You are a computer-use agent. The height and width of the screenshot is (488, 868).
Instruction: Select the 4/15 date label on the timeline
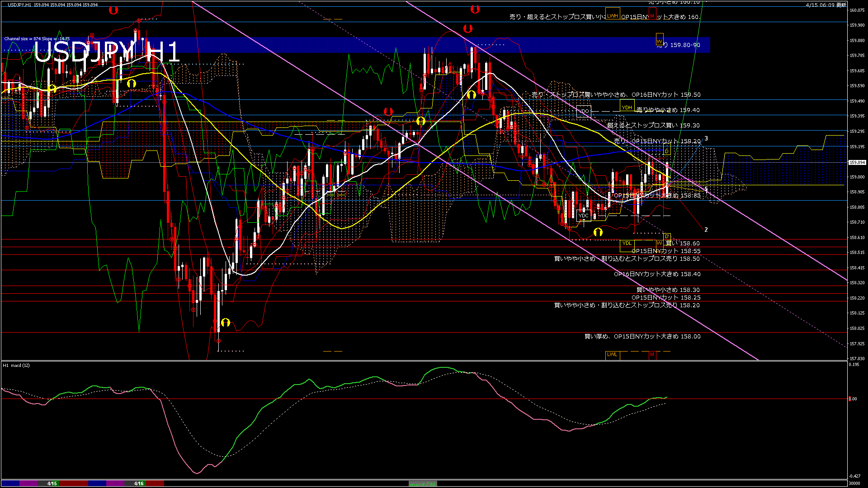(x=51, y=483)
